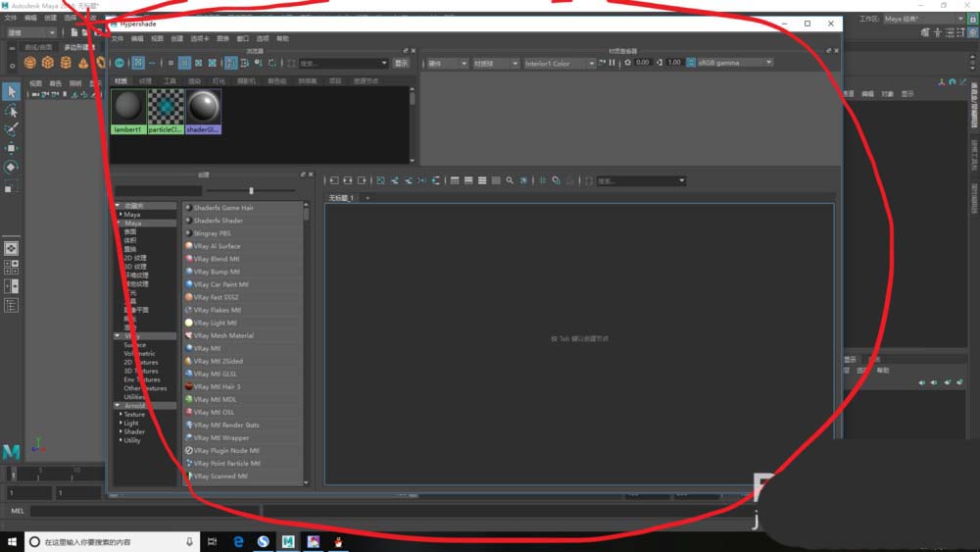Switch to the Textures tab in browser
Image resolution: width=980 pixels, height=552 pixels.
pos(146,81)
